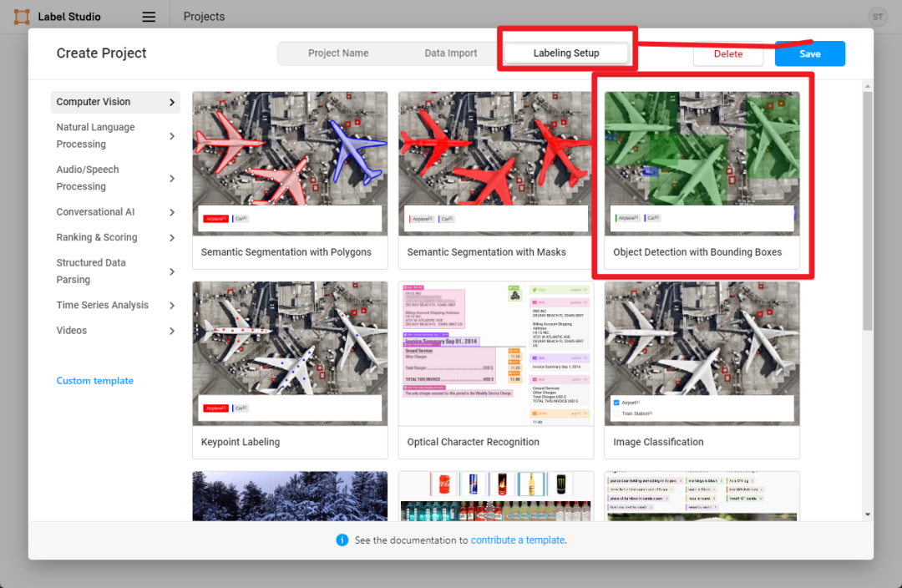Click 'Optical Character Recognition' title text

point(473,442)
